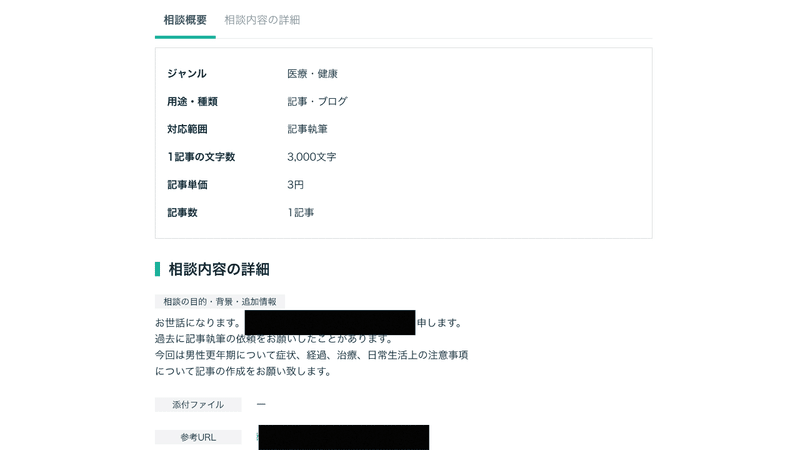Select the 記事数 label
This screenshot has height=450, width=800.
(x=182, y=212)
